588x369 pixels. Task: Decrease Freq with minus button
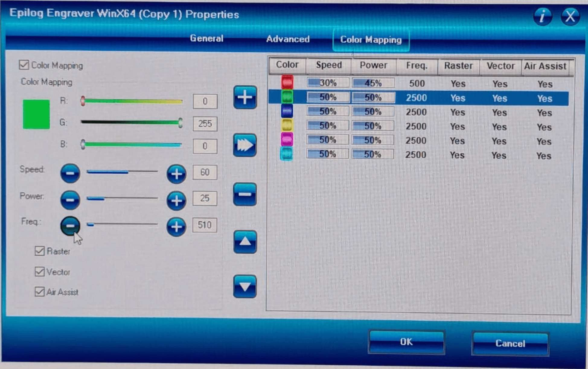[70, 226]
